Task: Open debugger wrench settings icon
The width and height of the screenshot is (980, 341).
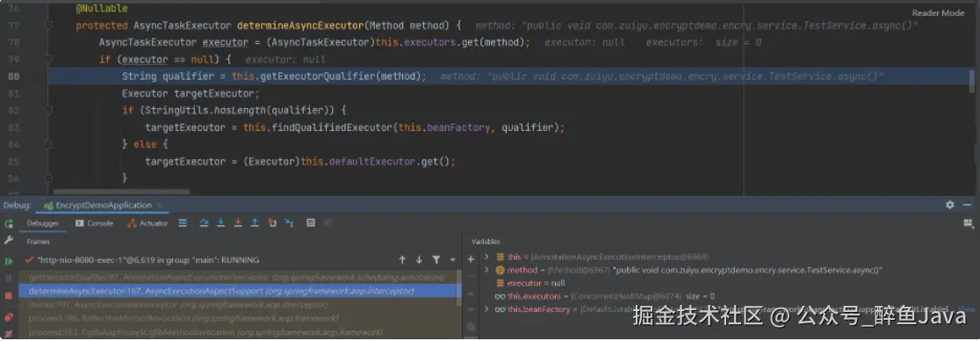Action: click(8, 240)
